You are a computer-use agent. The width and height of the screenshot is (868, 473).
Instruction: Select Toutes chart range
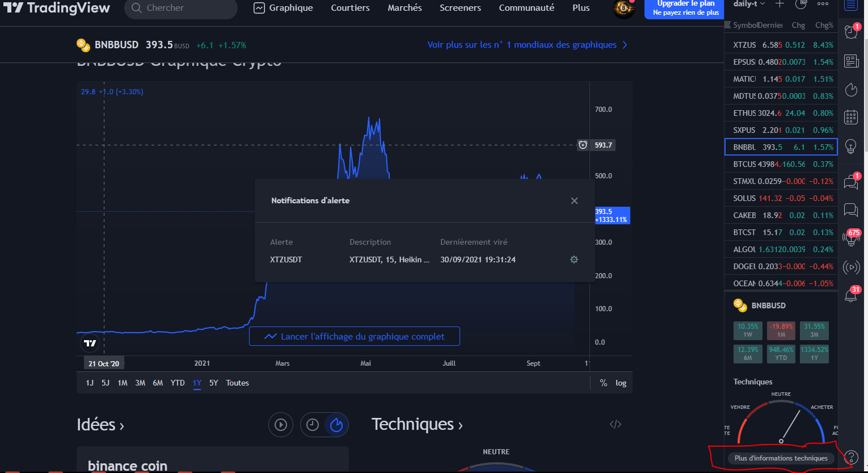tap(237, 383)
